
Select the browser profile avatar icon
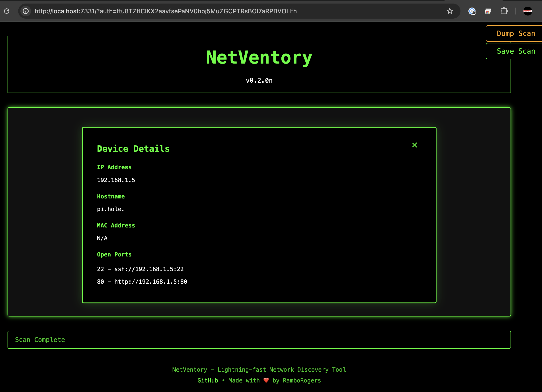528,11
